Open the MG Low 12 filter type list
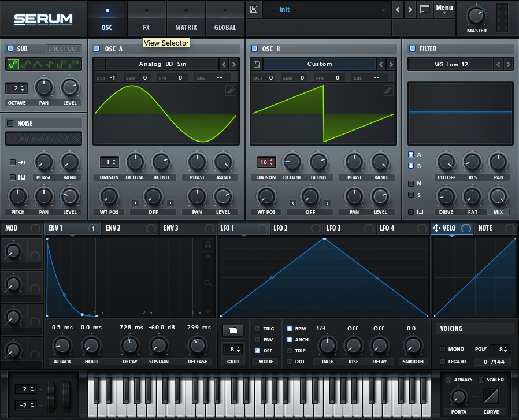The height and width of the screenshot is (420, 519). point(451,64)
